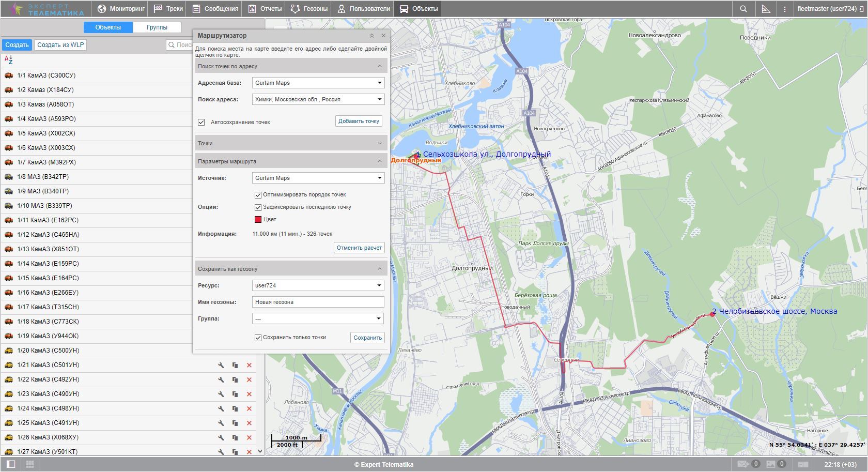Open properties wrench for 1/21 КамАЗ (С501УН)
The height and width of the screenshot is (472, 868).
(221, 365)
